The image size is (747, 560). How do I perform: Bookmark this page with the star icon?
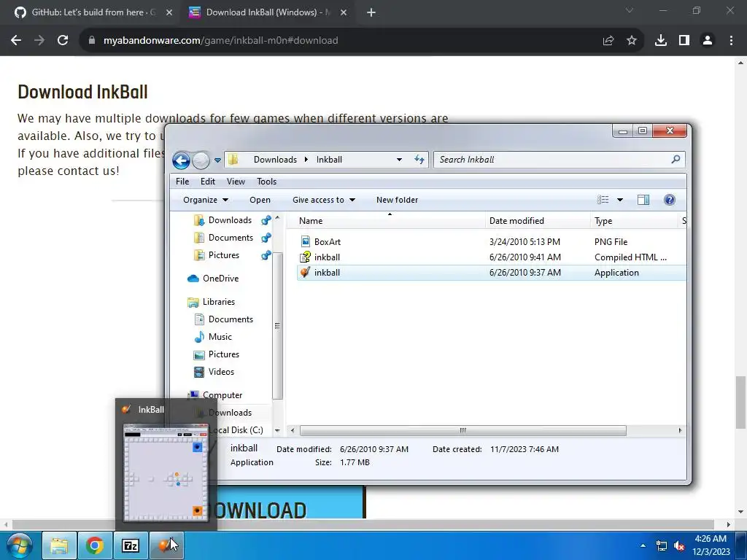(x=632, y=41)
